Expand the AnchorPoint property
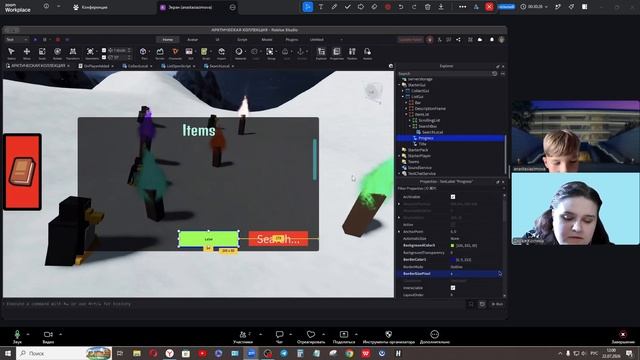640x360 pixels. coord(399,231)
